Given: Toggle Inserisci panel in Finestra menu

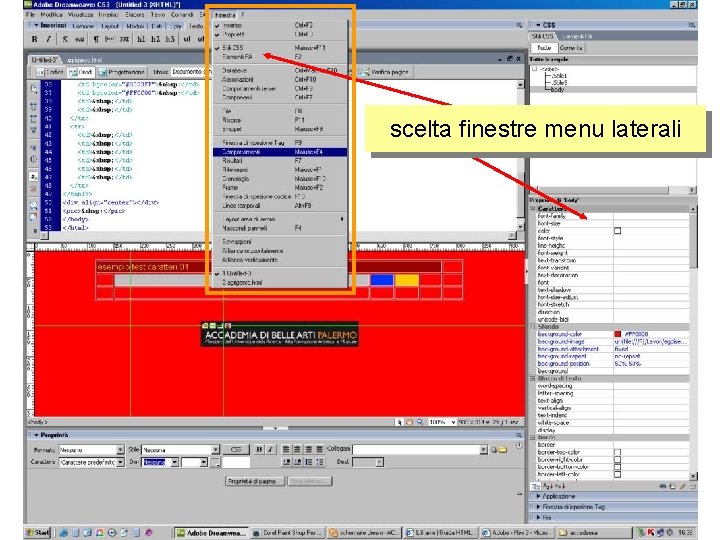Looking at the screenshot, I should coord(280,26).
